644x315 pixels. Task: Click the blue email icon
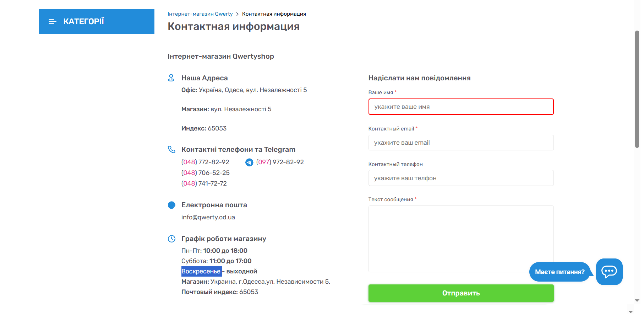coord(171,205)
